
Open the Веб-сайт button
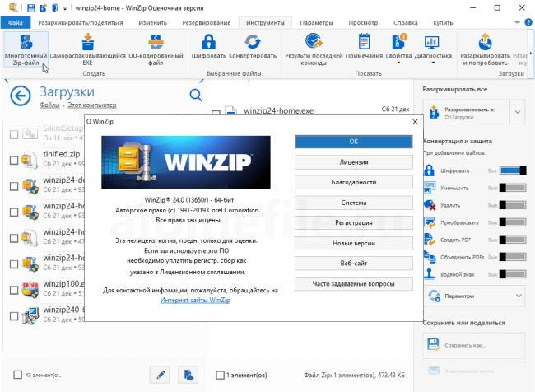353,264
